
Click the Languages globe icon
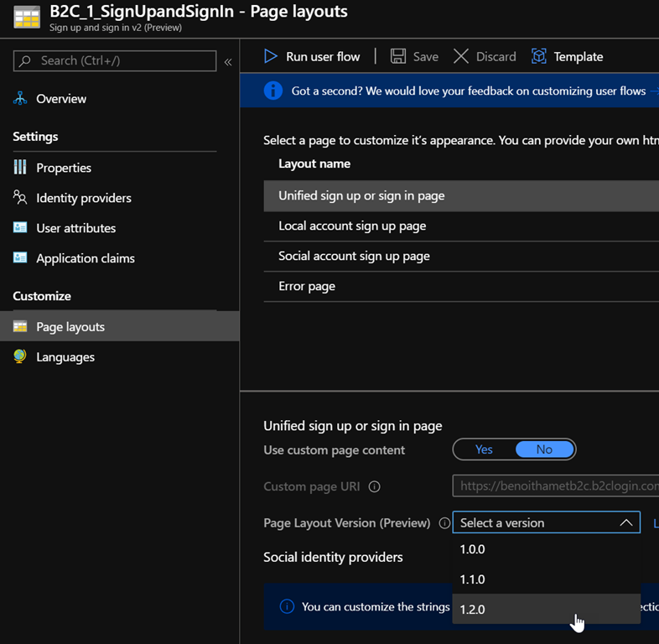click(x=20, y=357)
